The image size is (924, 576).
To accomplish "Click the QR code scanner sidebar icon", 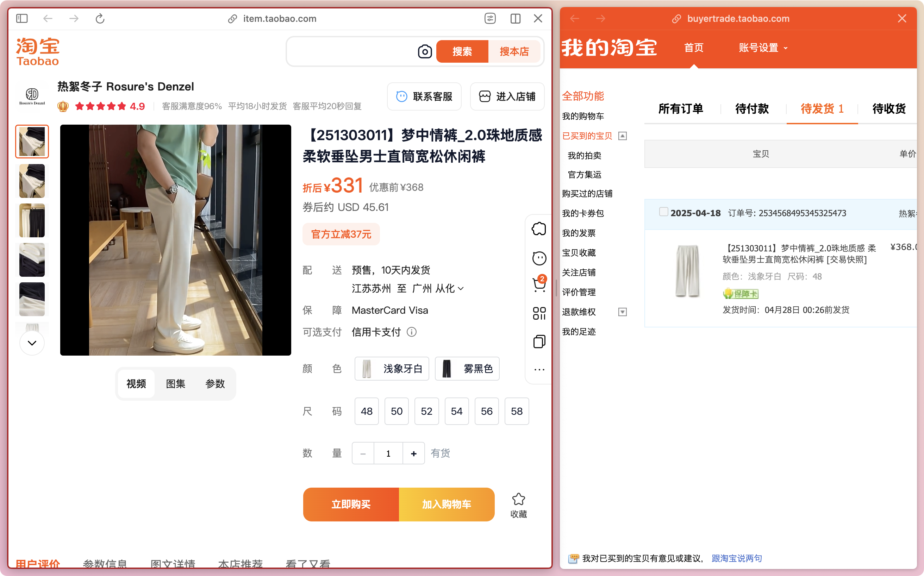I will click(539, 313).
